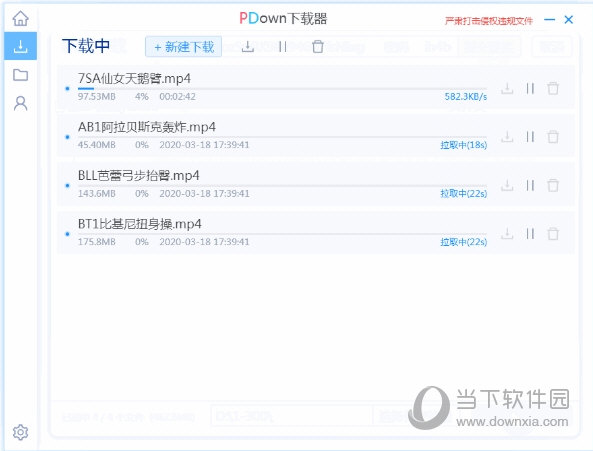The height and width of the screenshot is (451, 593).
Task: Open the user account icon
Action: 20,103
